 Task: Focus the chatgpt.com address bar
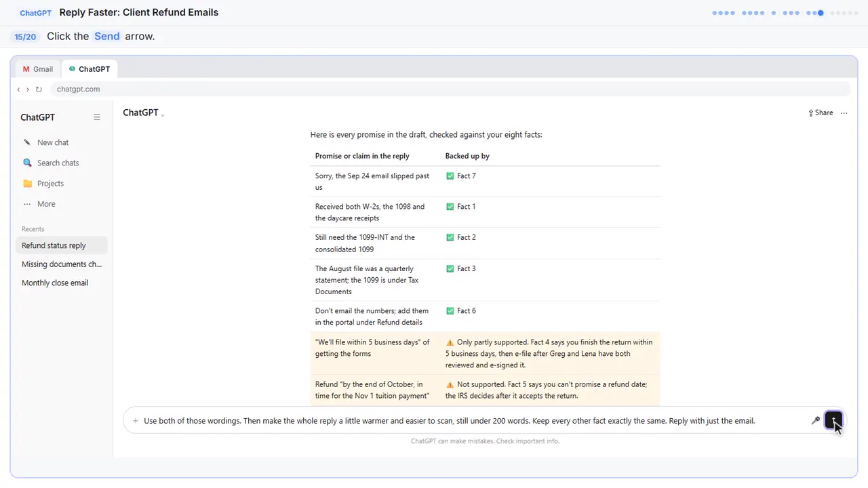450,89
